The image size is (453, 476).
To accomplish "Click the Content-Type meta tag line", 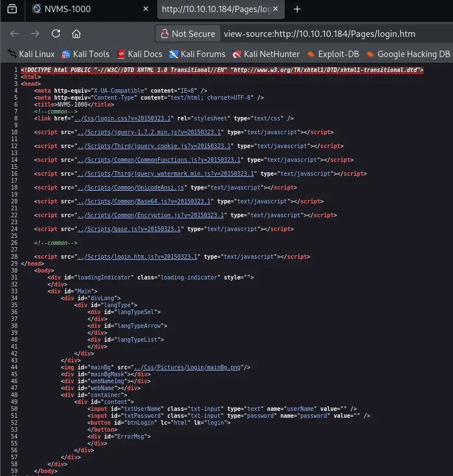I will pyautogui.click(x=149, y=98).
